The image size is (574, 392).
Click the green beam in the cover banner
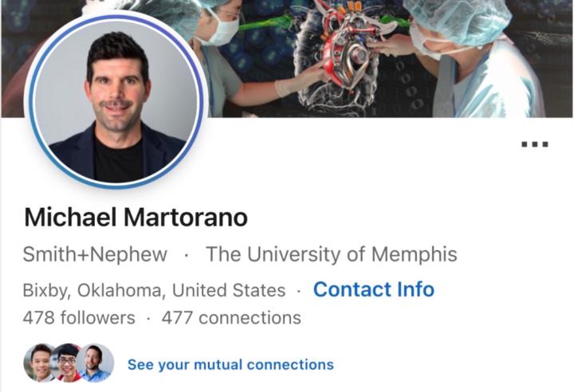coord(265,23)
